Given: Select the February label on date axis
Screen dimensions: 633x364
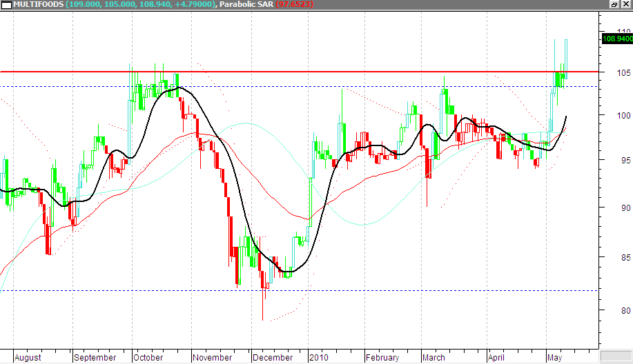Looking at the screenshot, I should coord(382,357).
